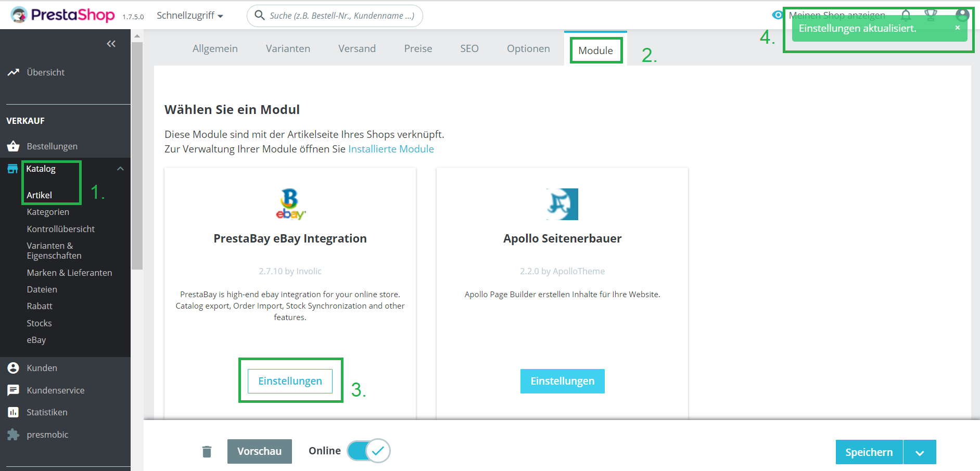Open the user profile avatar

[x=962, y=15]
